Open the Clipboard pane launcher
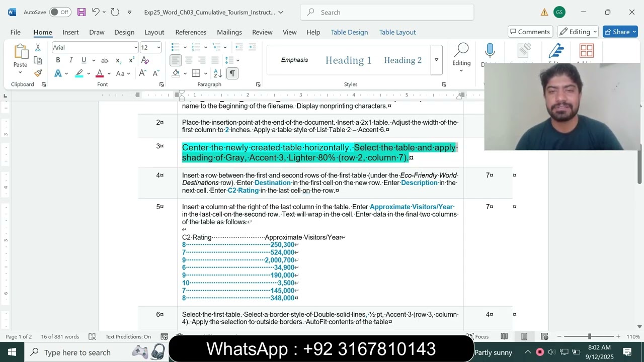This screenshot has width=644, height=362. click(x=44, y=84)
